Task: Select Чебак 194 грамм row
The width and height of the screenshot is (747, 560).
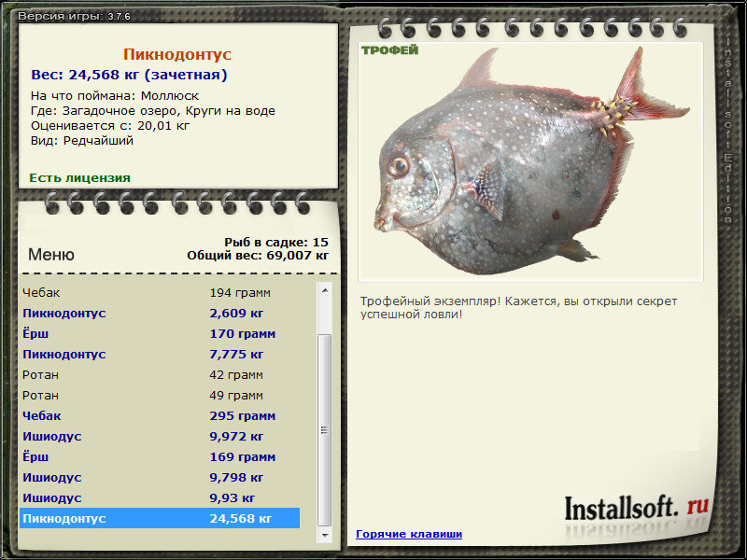Action: click(x=160, y=293)
